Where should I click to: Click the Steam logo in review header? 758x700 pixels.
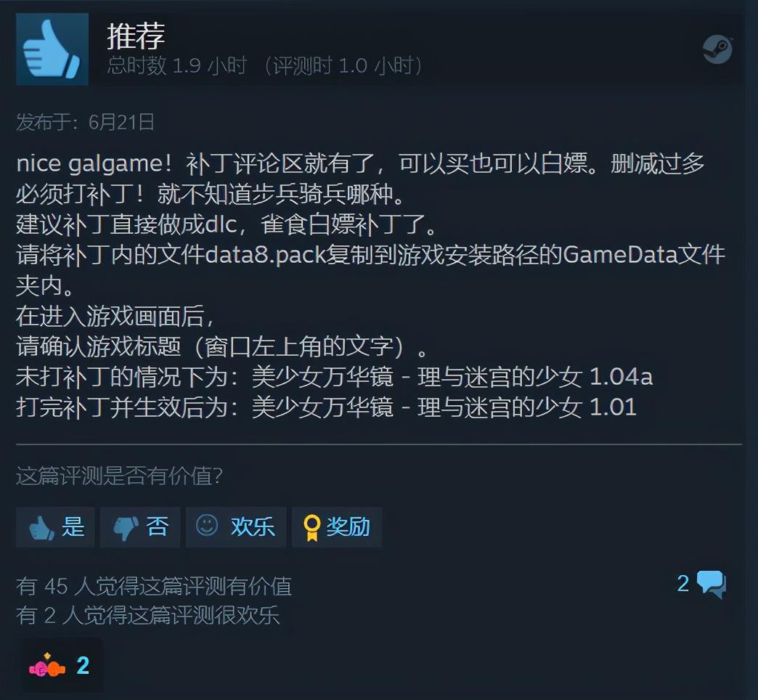tap(718, 49)
